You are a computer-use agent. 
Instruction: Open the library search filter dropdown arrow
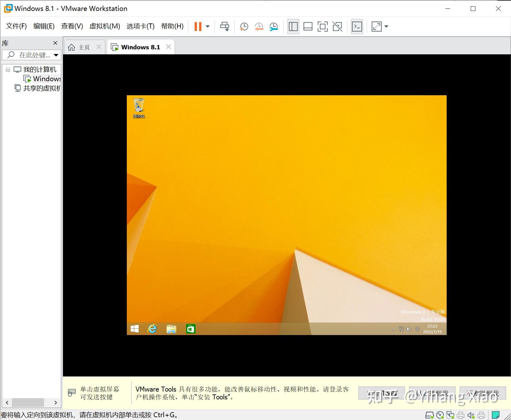pyautogui.click(x=56, y=55)
